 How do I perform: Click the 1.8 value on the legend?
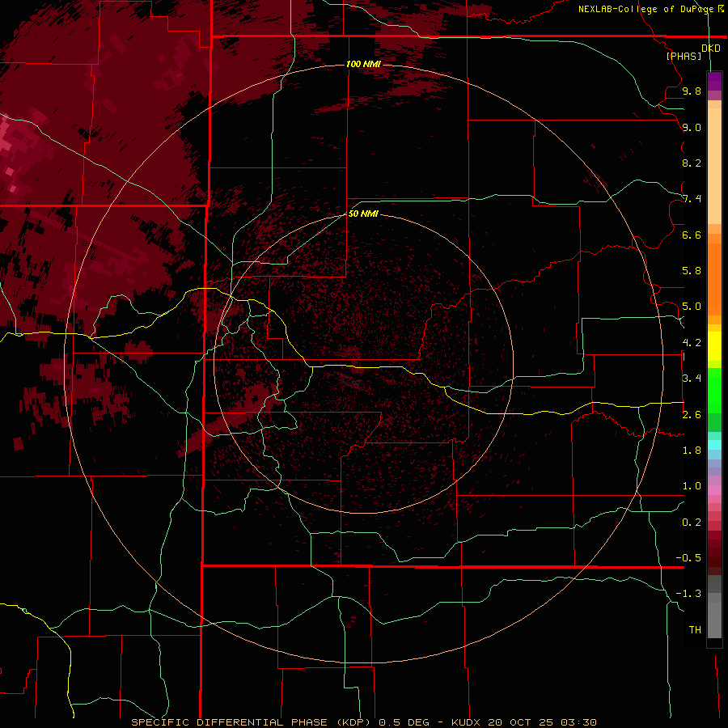692,451
